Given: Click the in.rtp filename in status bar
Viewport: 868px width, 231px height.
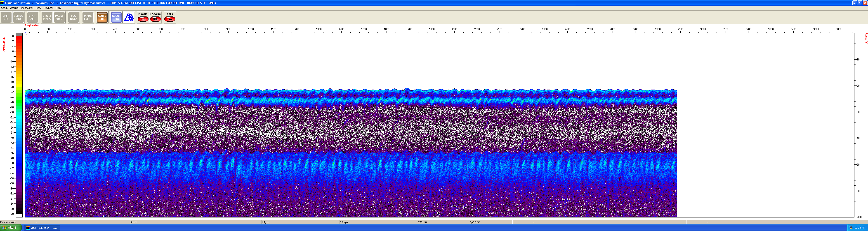Looking at the screenshot, I should point(134,222).
